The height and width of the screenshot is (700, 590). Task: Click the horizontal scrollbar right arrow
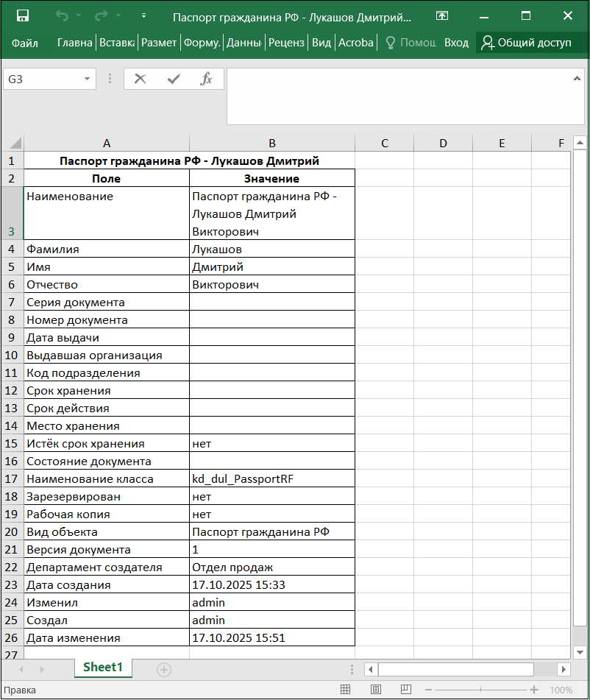564,670
